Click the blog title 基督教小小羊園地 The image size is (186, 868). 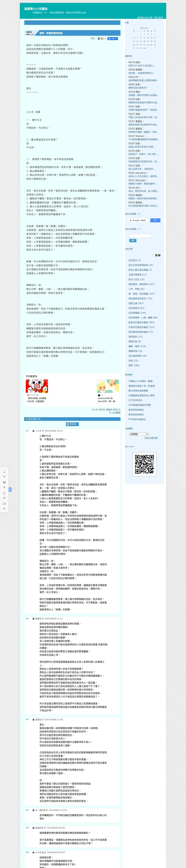coord(36,9)
